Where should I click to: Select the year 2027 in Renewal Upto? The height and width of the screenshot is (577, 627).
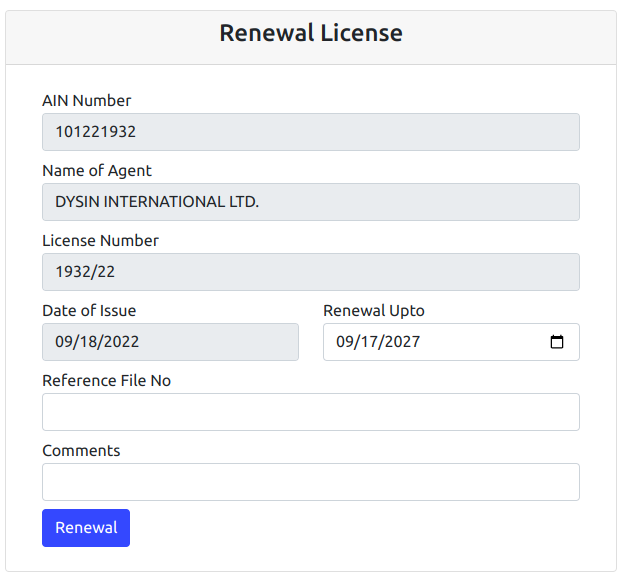[402, 342]
